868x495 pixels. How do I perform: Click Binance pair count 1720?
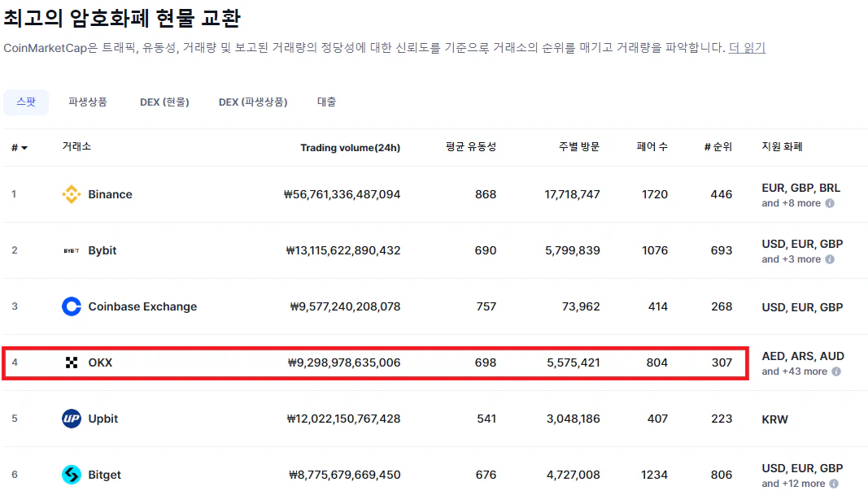coord(655,194)
